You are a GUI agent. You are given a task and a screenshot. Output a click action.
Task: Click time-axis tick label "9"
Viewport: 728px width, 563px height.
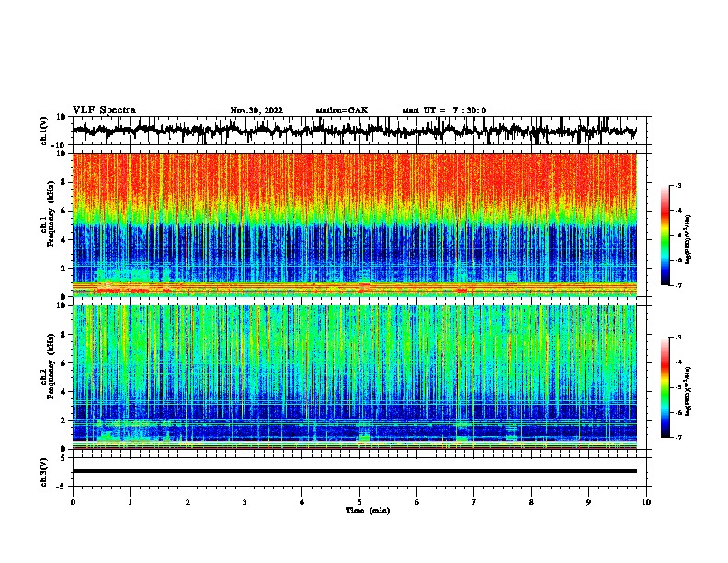click(588, 502)
